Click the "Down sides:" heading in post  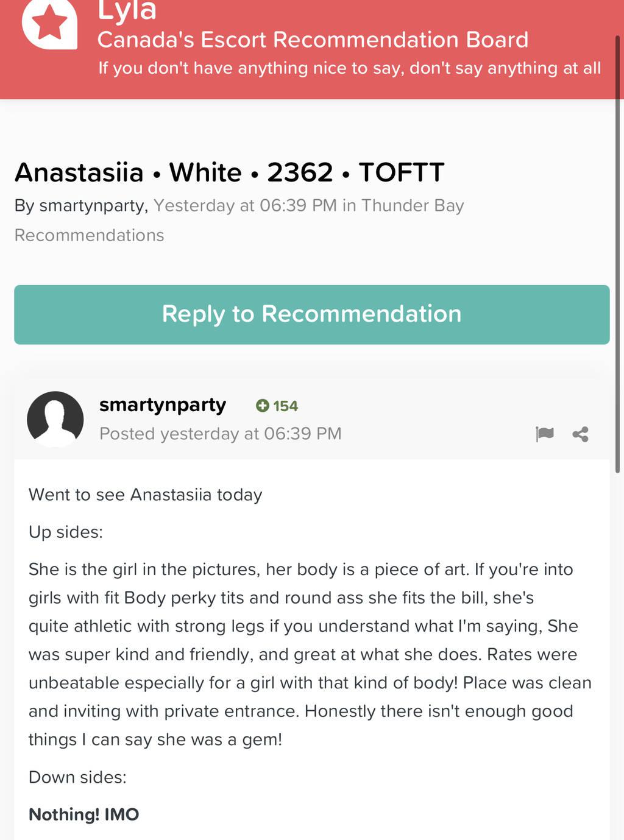click(x=77, y=777)
